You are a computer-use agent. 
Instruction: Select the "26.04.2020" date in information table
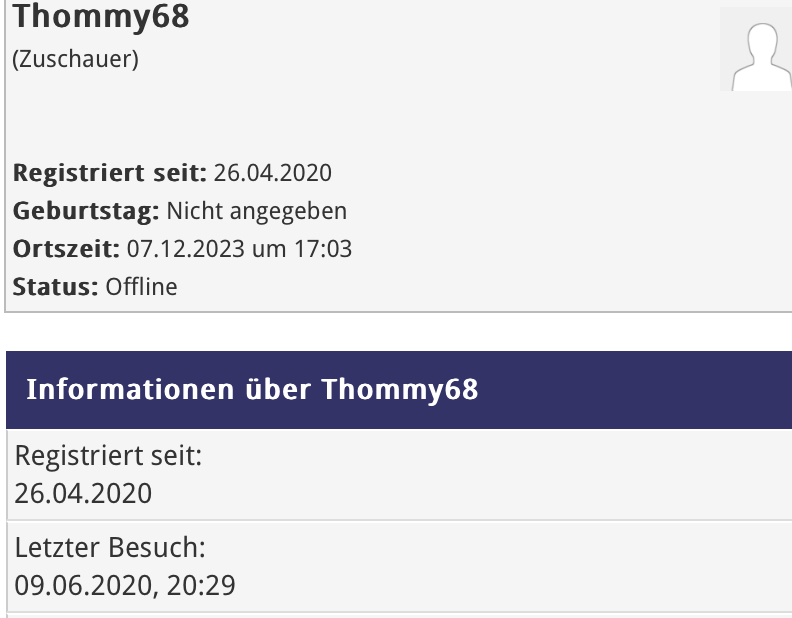83,493
